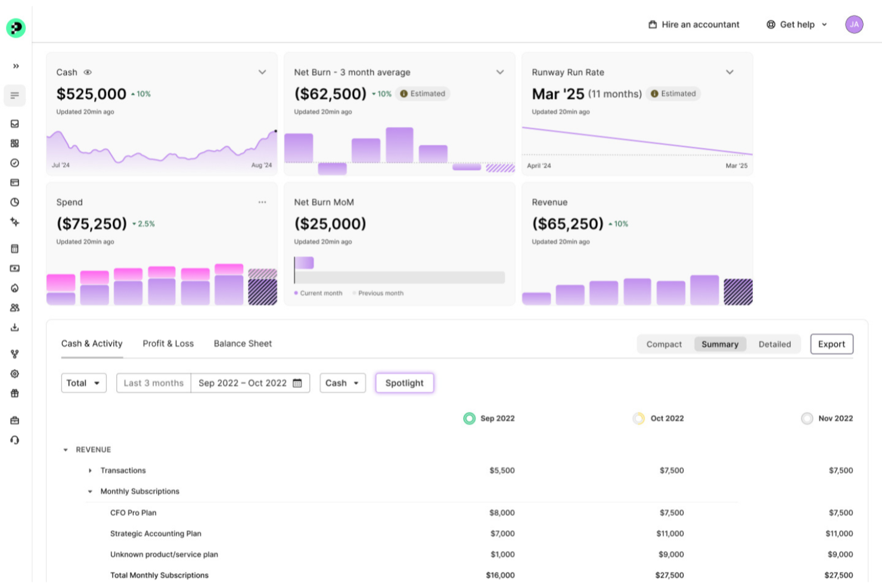The width and height of the screenshot is (882, 588).
Task: Click the calendar icon in date range
Action: click(x=297, y=383)
